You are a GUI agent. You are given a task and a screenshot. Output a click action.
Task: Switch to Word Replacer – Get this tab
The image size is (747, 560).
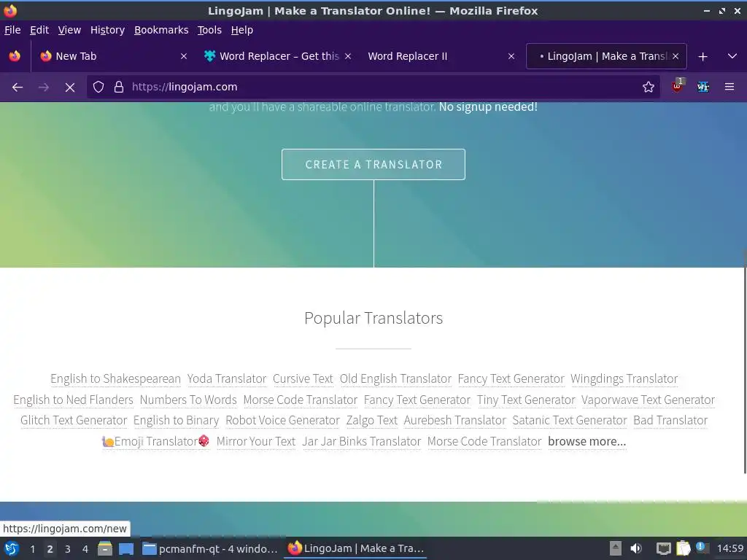[278, 56]
